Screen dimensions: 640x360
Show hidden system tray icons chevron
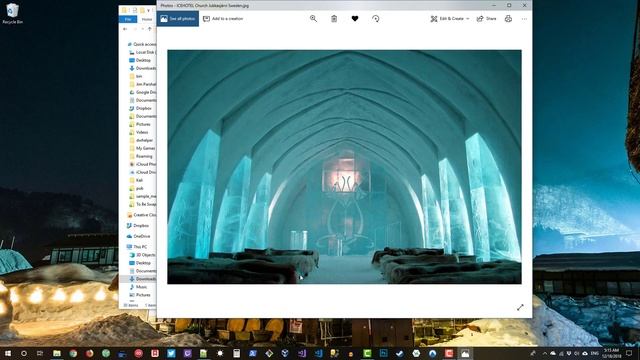coord(544,353)
